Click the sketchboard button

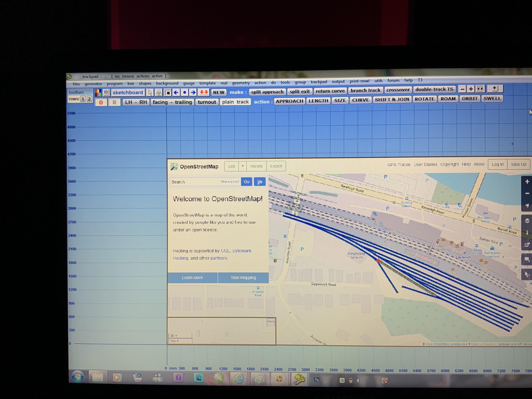[128, 93]
